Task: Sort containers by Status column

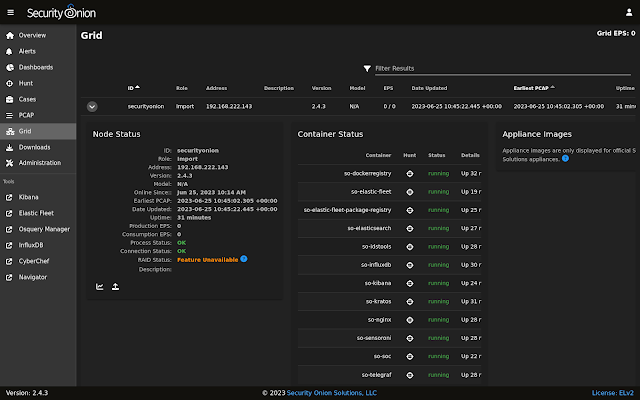Action: pos(436,155)
